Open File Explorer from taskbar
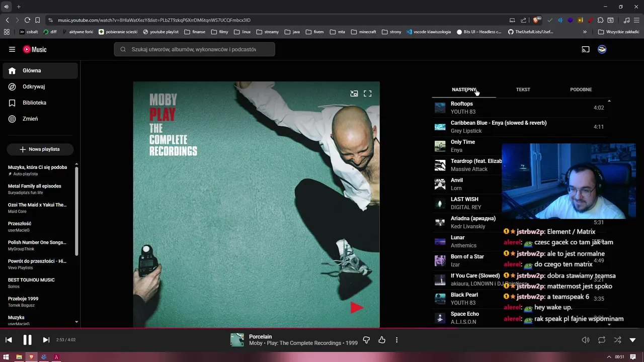Viewport: 644px width, 362px height. click(x=19, y=357)
